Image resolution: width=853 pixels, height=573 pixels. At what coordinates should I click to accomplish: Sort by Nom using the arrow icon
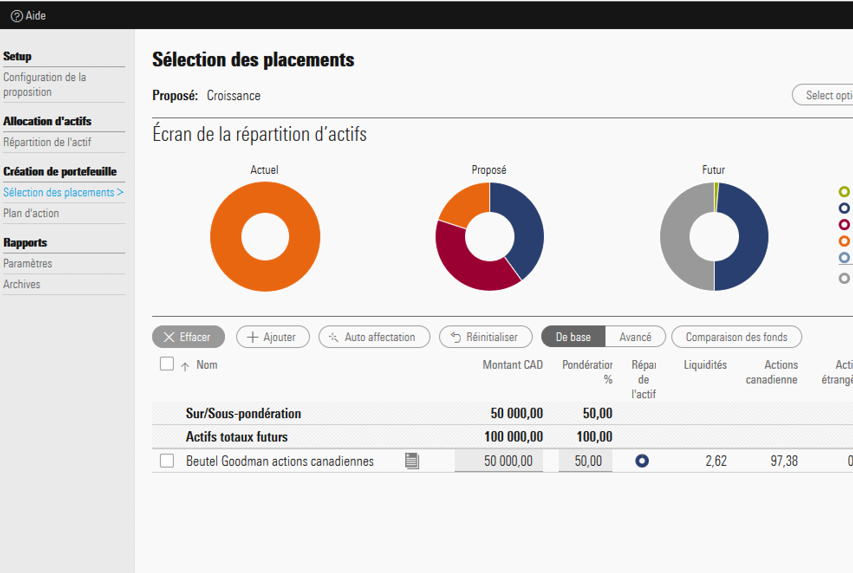(x=185, y=367)
